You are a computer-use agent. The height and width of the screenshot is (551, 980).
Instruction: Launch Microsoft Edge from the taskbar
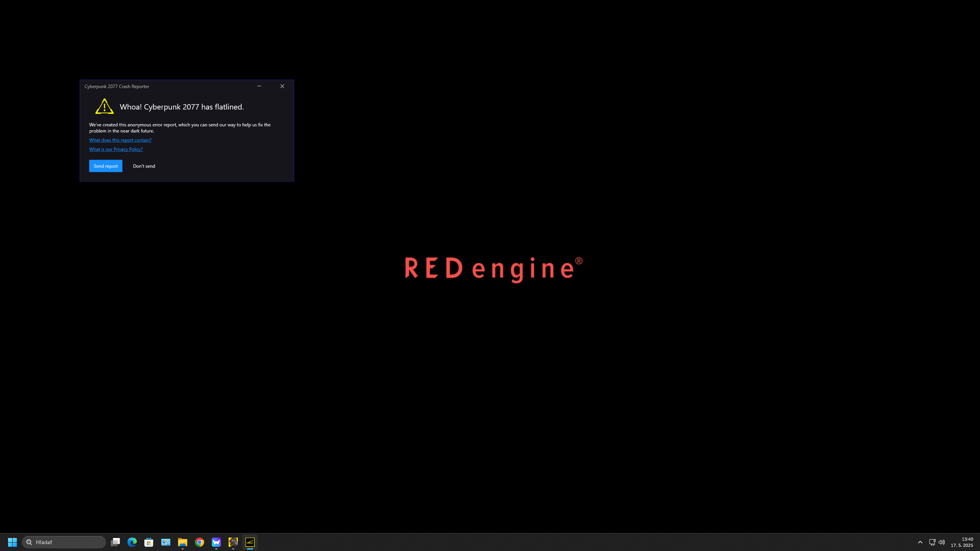pos(132,542)
